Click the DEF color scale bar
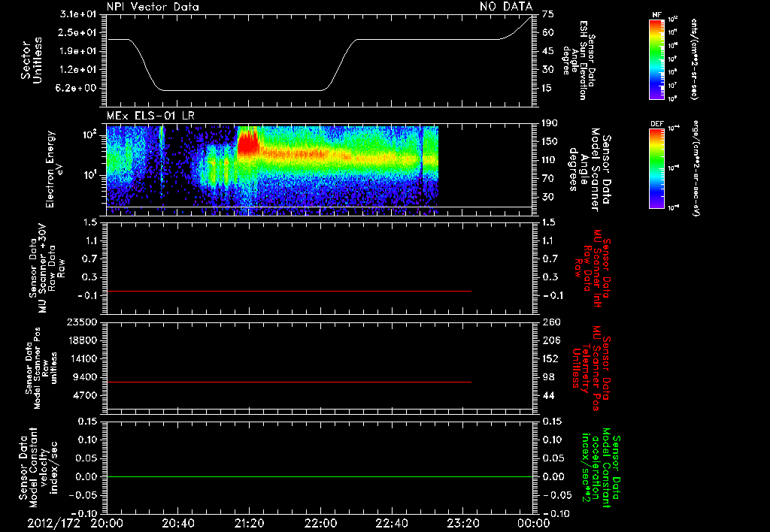This screenshot has width=770, height=532. (656, 168)
